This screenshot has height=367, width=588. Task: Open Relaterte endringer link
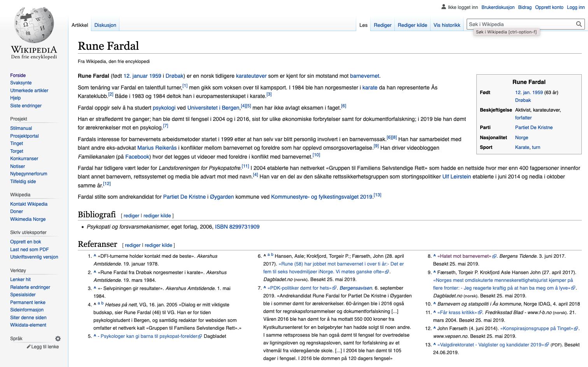pos(30,287)
